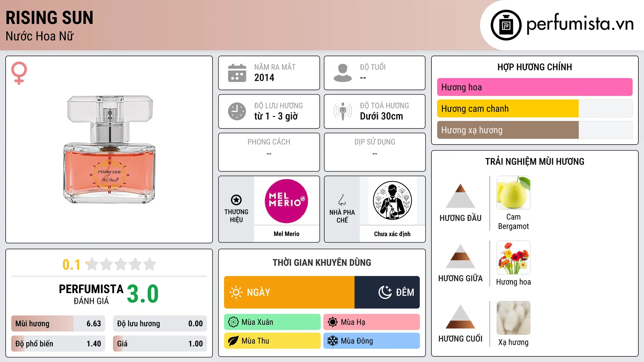Click the person icon beside Độ tuổi
This screenshot has height=362, width=644.
click(x=342, y=73)
